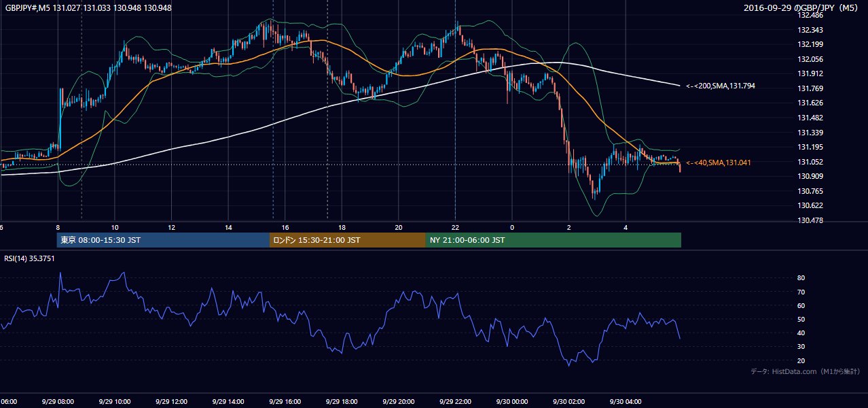The width and height of the screenshot is (868, 408).
Task: Click hour label 14 under the price chart
Action: pyautogui.click(x=229, y=227)
